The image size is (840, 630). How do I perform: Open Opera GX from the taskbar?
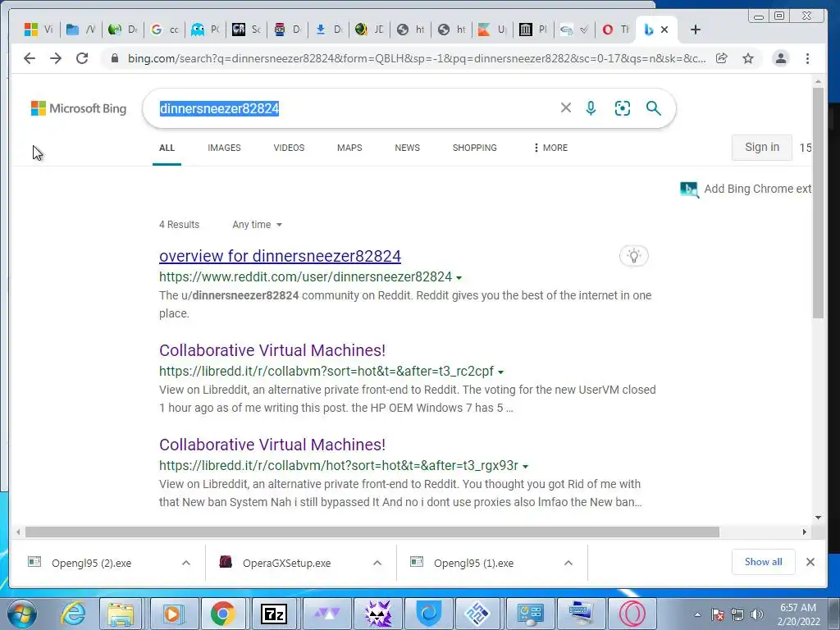[x=632, y=614]
